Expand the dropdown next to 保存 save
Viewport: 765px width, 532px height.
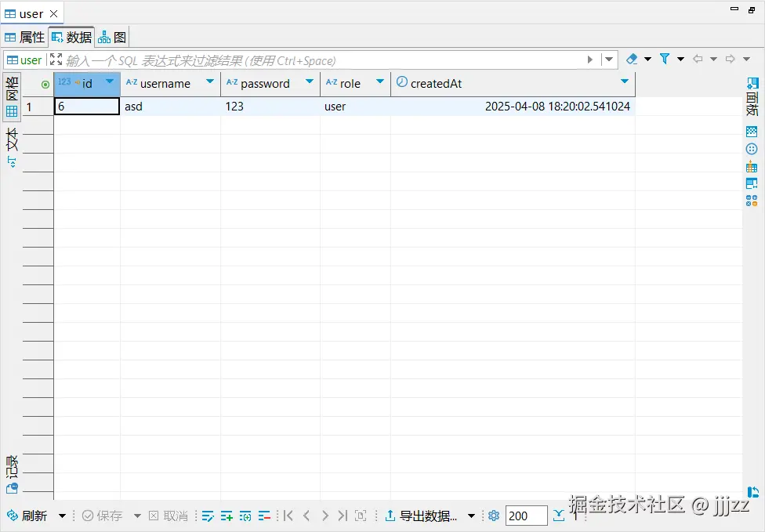click(x=138, y=516)
